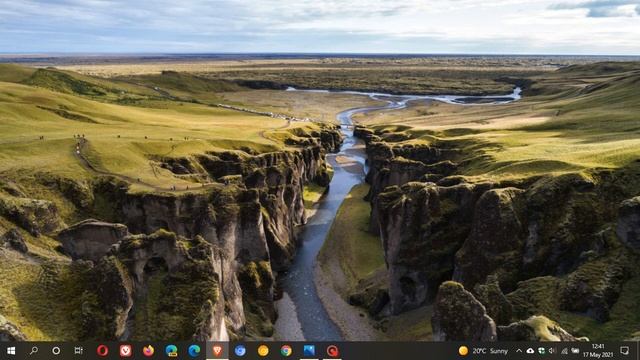640x360 pixels.
Task: Open Task View on the taskbar
Action: tap(78, 351)
